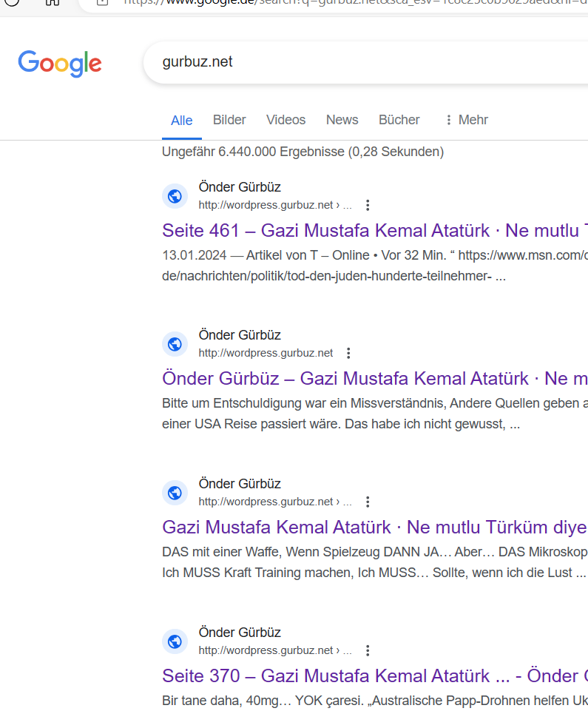The image size is (588, 711).
Task: Click the Ungefähr 6.440.000 Ergebnisse text
Action: [303, 152]
